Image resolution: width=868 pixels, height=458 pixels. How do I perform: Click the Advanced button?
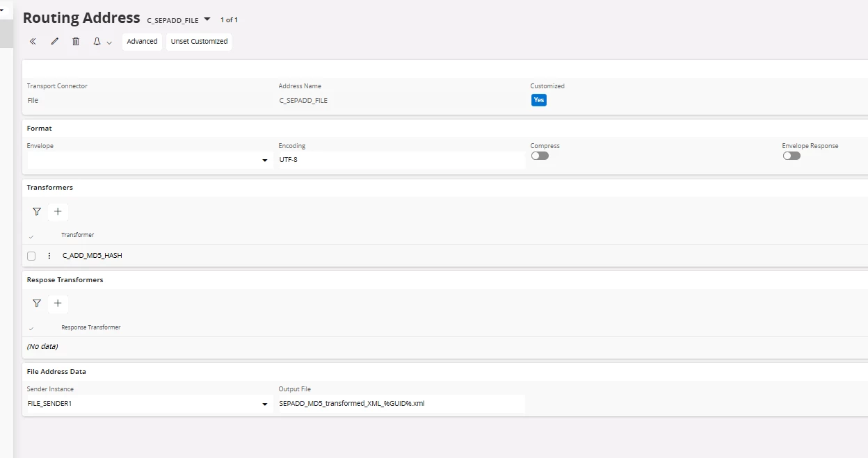pos(143,42)
